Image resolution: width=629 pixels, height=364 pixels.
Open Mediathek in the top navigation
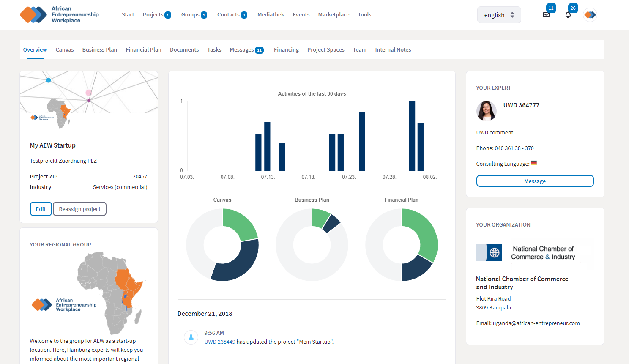pyautogui.click(x=271, y=15)
